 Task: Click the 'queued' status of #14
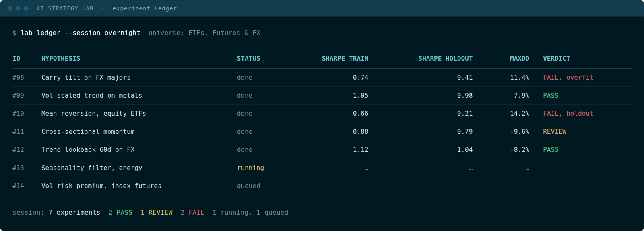[248, 186]
